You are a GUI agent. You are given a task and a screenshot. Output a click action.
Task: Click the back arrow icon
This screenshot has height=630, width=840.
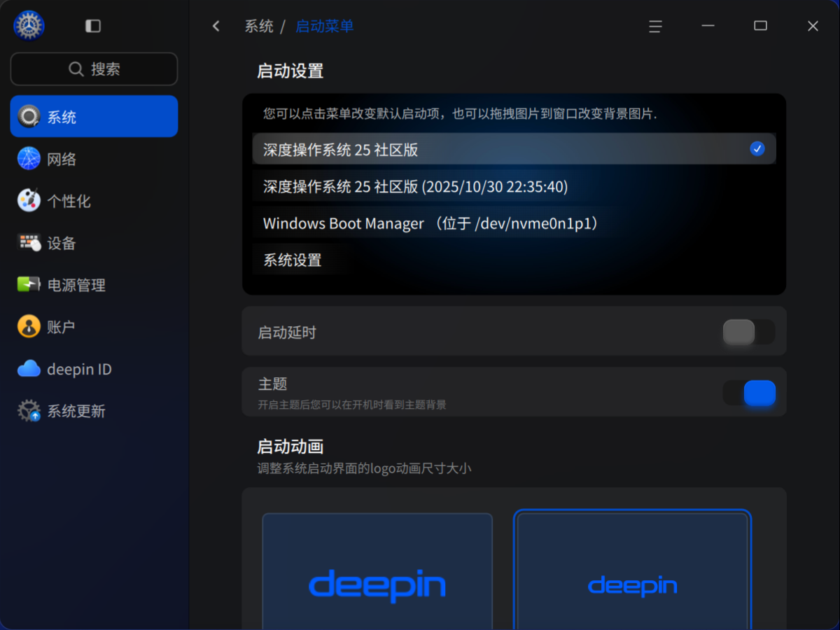coord(216,26)
